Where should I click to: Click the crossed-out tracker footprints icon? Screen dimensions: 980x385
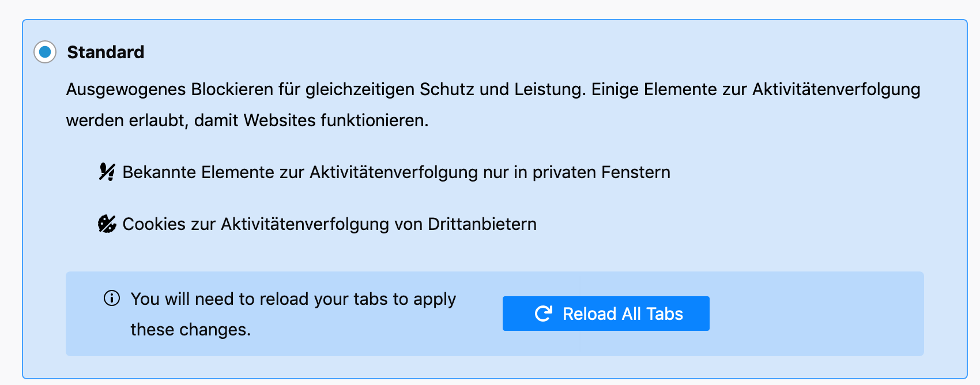click(x=107, y=172)
